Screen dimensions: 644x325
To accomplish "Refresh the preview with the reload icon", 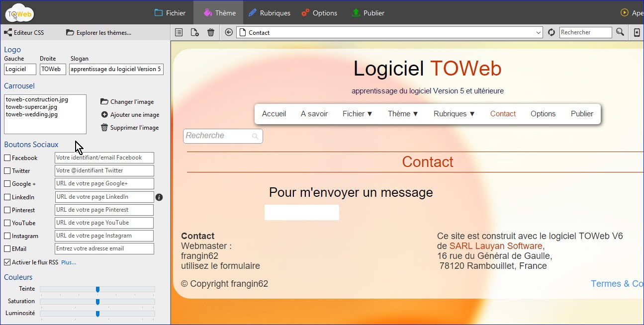I will click(551, 32).
